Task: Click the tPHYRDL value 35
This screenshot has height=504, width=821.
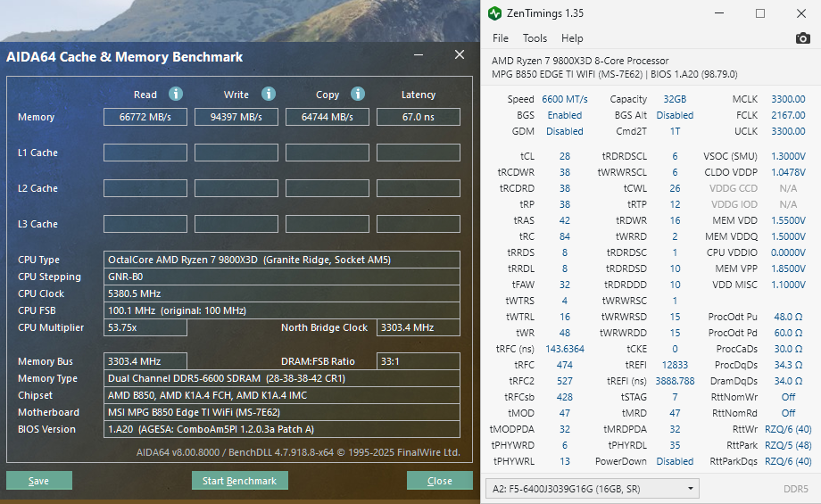Action: coord(675,445)
